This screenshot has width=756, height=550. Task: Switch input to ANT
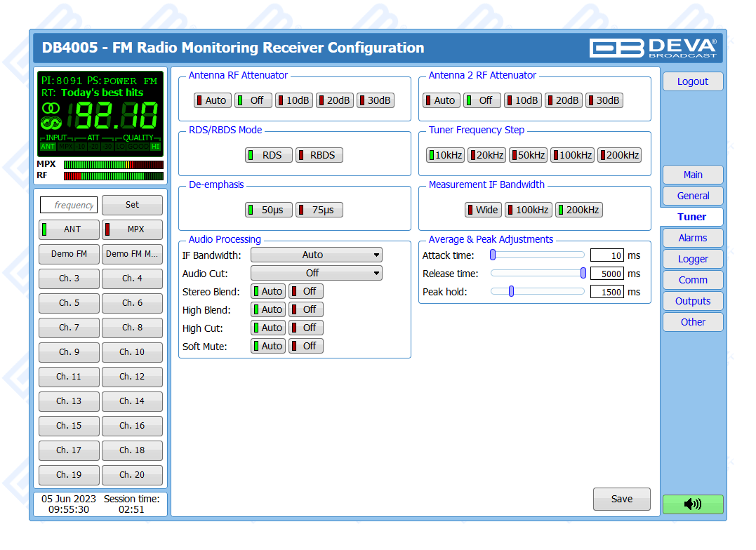[x=69, y=229]
